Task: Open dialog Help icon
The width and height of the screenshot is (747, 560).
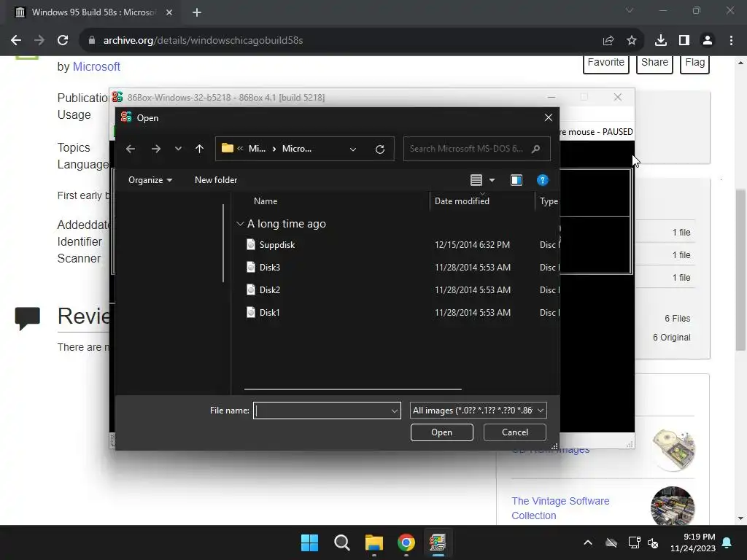Action: tap(543, 180)
